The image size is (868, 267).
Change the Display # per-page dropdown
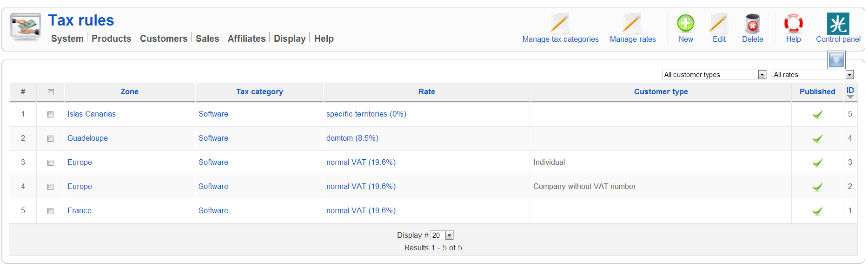(442, 235)
